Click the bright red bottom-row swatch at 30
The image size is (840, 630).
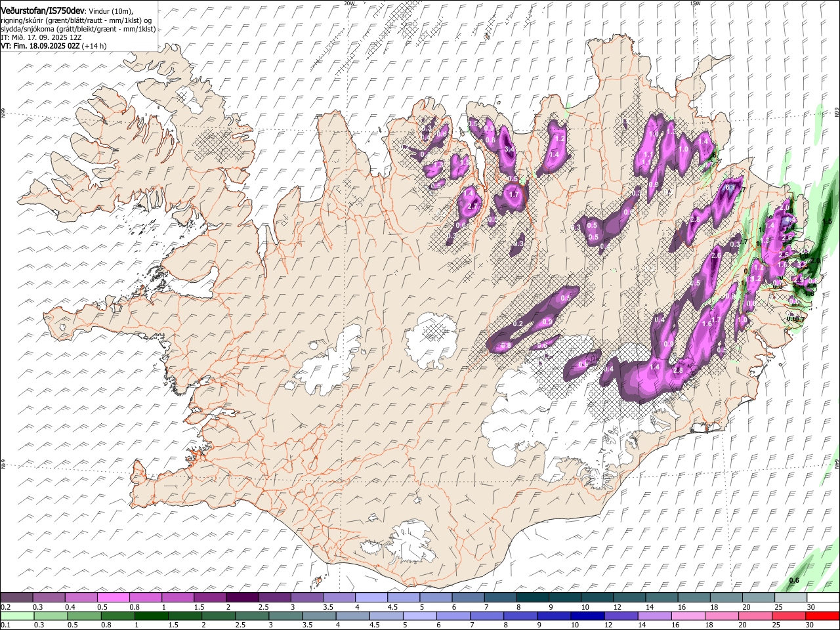tap(823, 616)
